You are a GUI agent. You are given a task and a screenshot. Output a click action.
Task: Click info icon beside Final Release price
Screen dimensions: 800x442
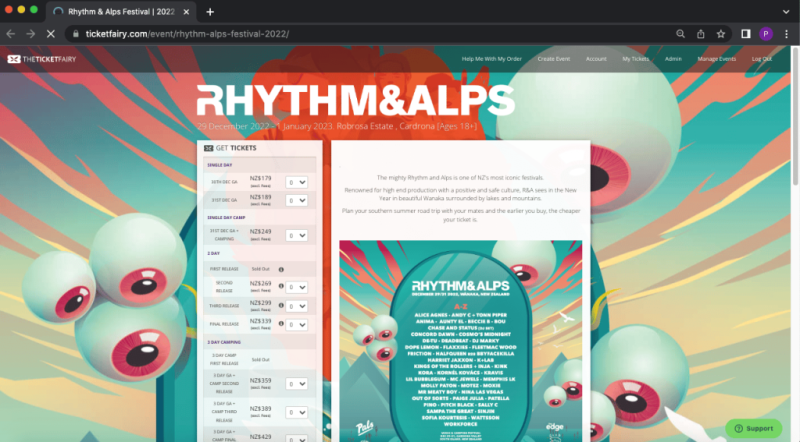tap(283, 323)
